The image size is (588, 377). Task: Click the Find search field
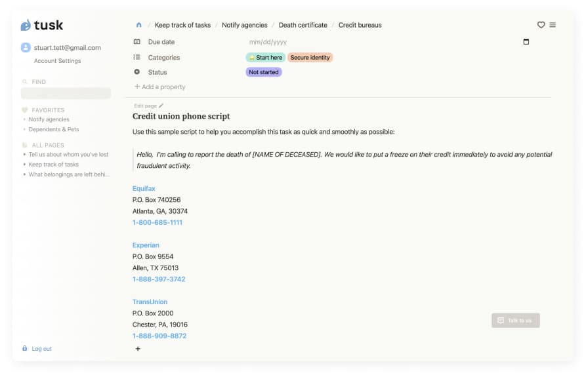tap(66, 93)
